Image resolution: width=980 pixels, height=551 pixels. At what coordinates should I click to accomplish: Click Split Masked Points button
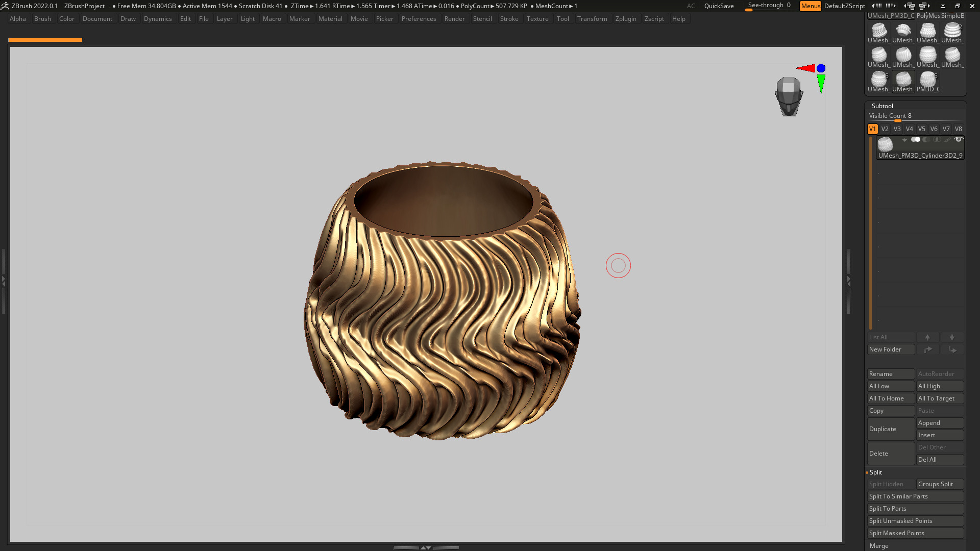(915, 533)
